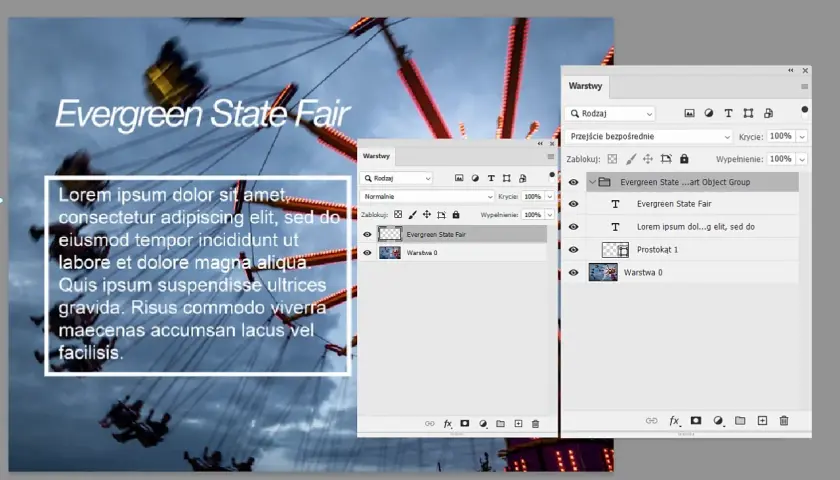Open Krycie opacity arrow in right panel

pyautogui.click(x=802, y=137)
